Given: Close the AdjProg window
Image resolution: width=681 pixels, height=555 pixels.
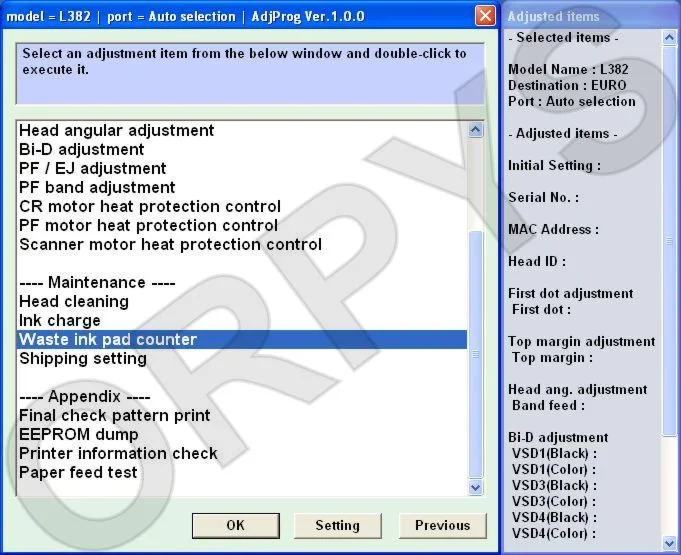Looking at the screenshot, I should [485, 16].
